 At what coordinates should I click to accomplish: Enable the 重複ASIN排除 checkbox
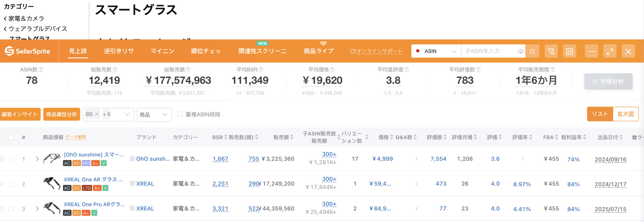pyautogui.click(x=180, y=114)
